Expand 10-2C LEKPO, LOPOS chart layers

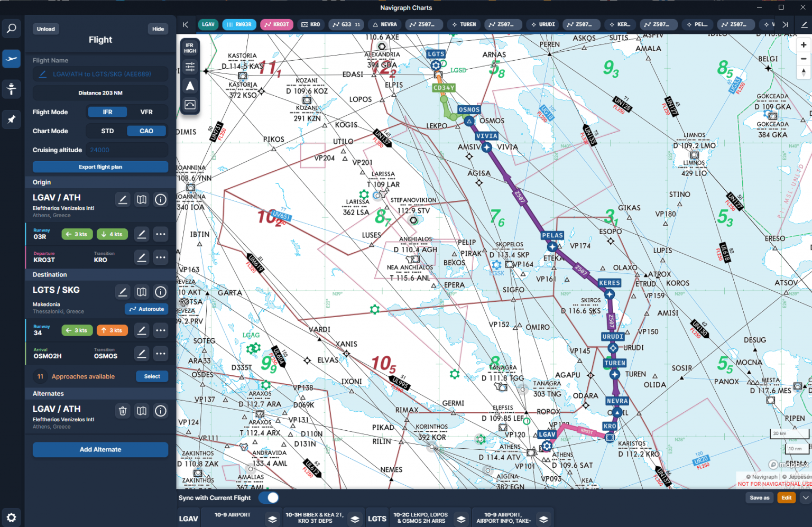pos(461,519)
